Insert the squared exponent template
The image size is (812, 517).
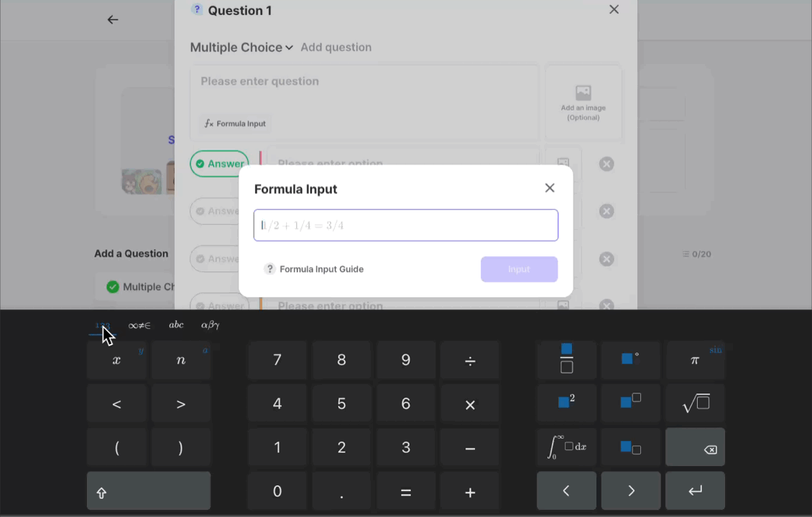coord(566,403)
